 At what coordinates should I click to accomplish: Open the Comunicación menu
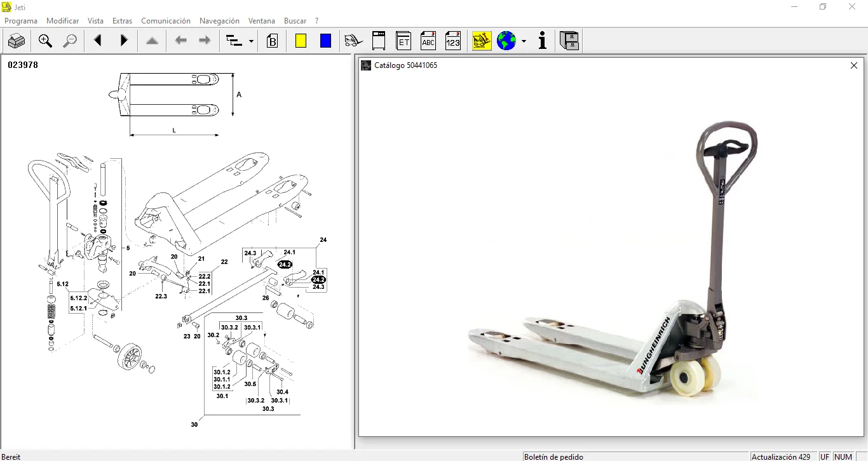pos(166,21)
